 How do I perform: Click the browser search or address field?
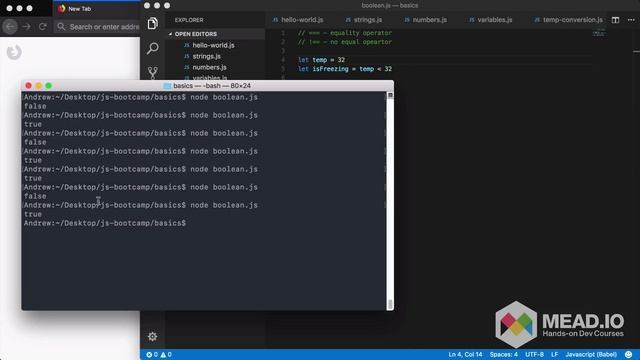click(98, 27)
